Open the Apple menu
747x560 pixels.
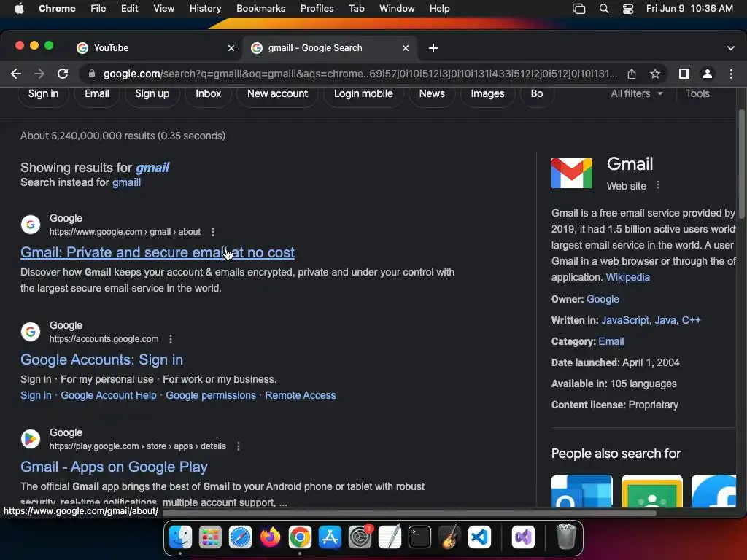pos(19,8)
